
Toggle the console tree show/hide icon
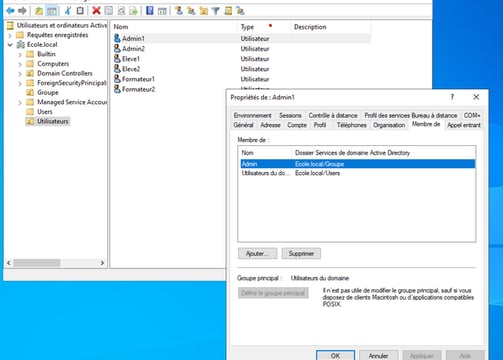tap(52, 11)
